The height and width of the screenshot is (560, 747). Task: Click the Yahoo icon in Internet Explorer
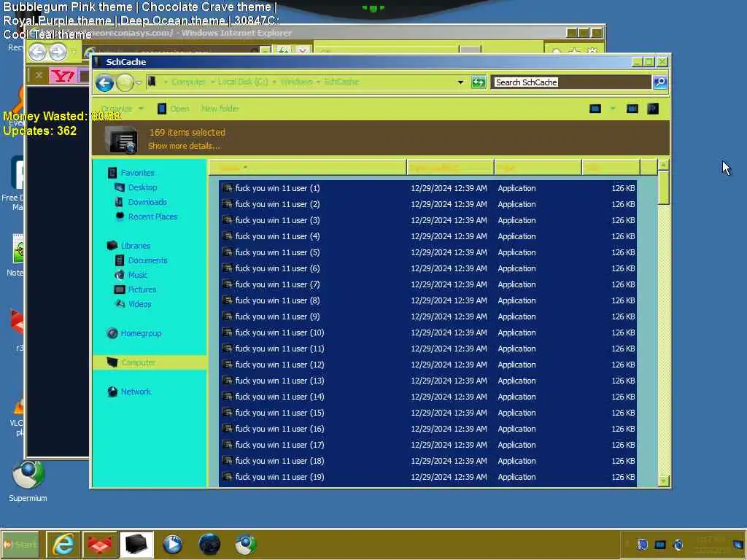63,76
